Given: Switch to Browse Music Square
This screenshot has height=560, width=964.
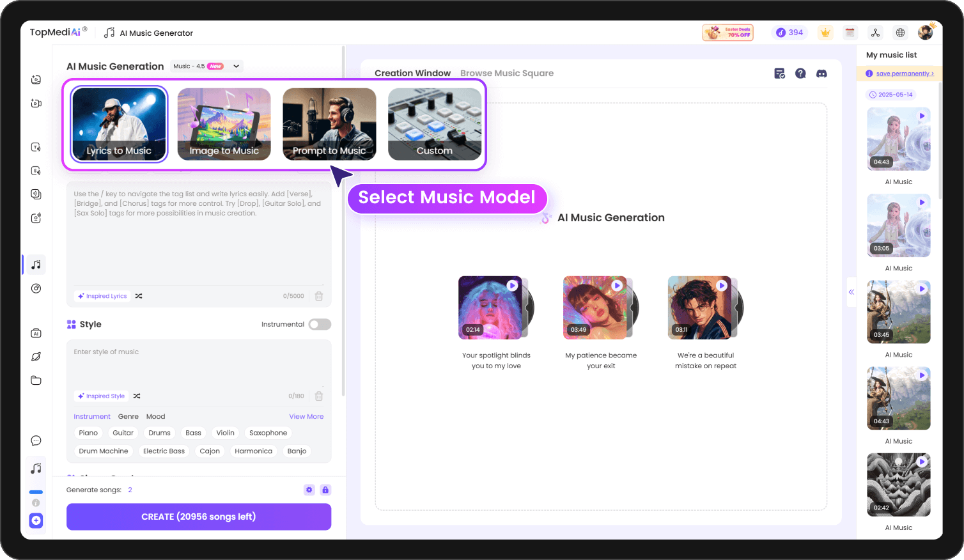Looking at the screenshot, I should [506, 73].
